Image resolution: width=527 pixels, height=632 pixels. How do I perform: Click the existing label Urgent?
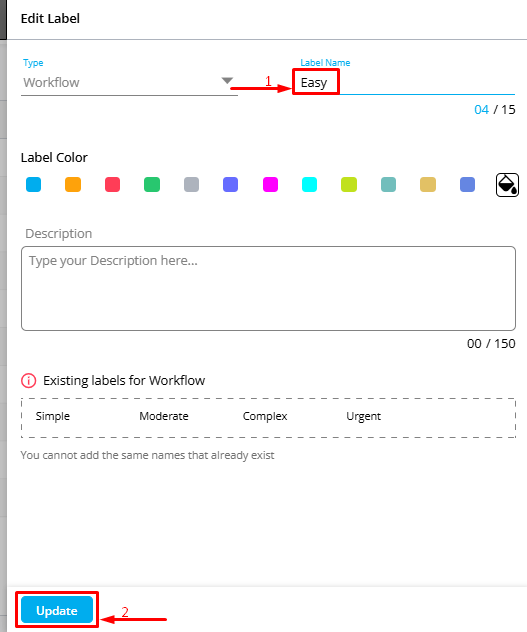363,416
